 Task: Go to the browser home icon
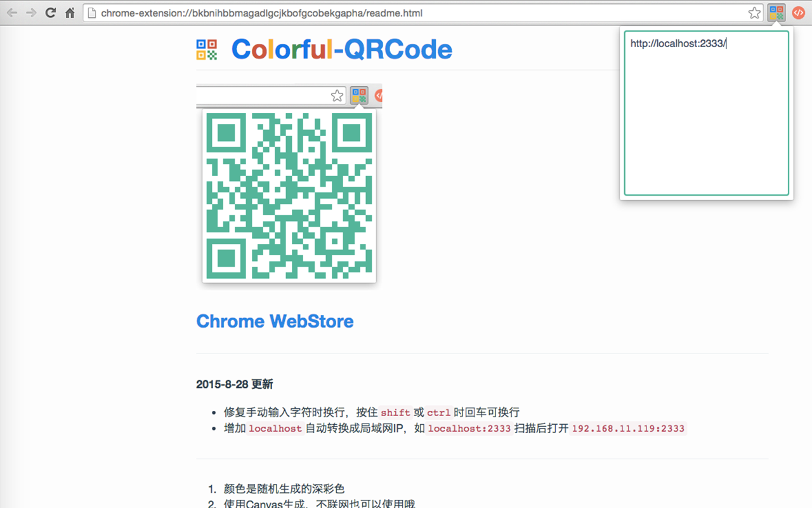[70, 13]
